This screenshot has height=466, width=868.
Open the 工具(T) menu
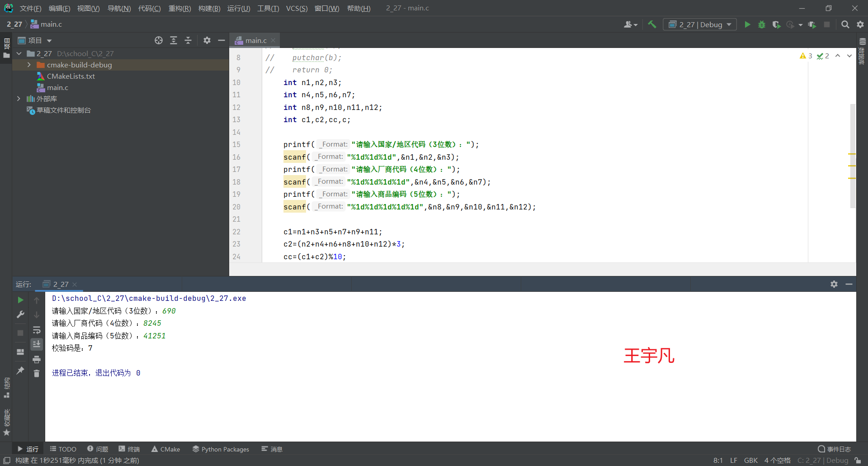(268, 8)
